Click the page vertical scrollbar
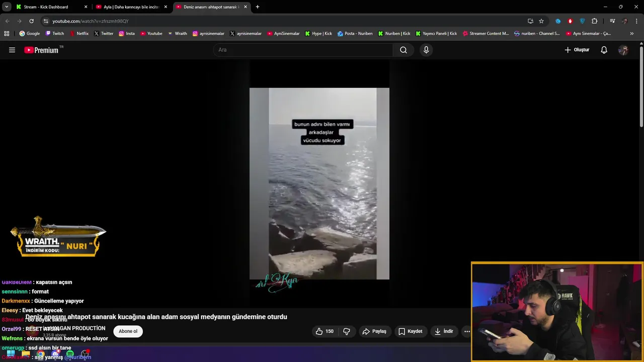 [x=641, y=85]
